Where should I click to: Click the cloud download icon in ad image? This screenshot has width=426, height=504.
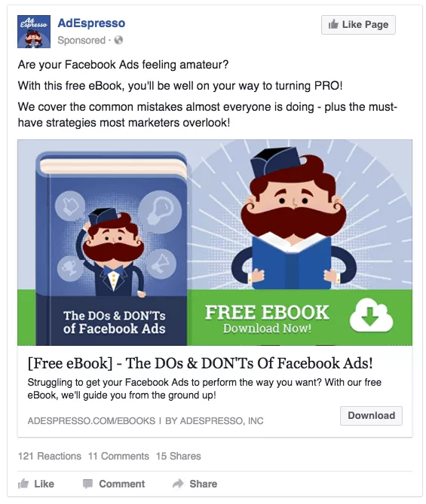click(371, 316)
